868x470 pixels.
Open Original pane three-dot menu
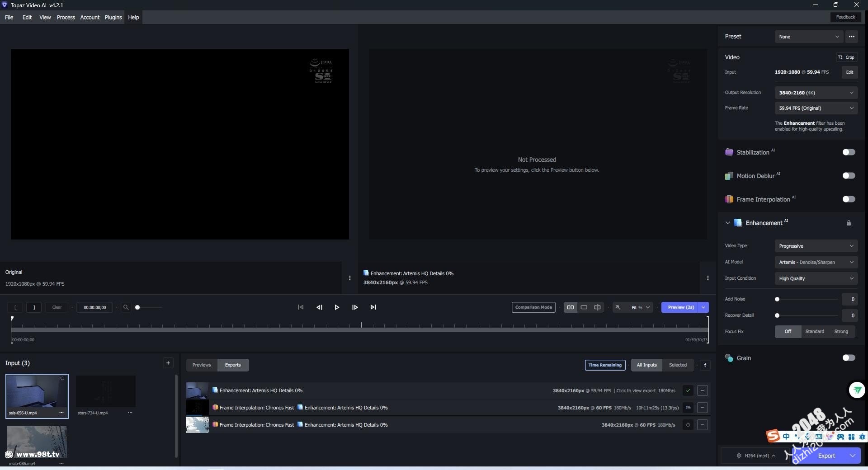350,278
